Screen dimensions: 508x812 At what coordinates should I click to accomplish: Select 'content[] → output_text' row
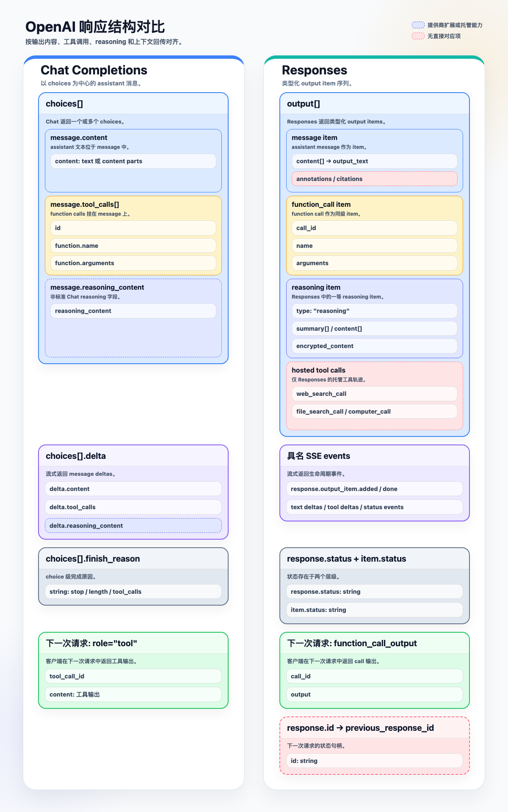click(375, 161)
